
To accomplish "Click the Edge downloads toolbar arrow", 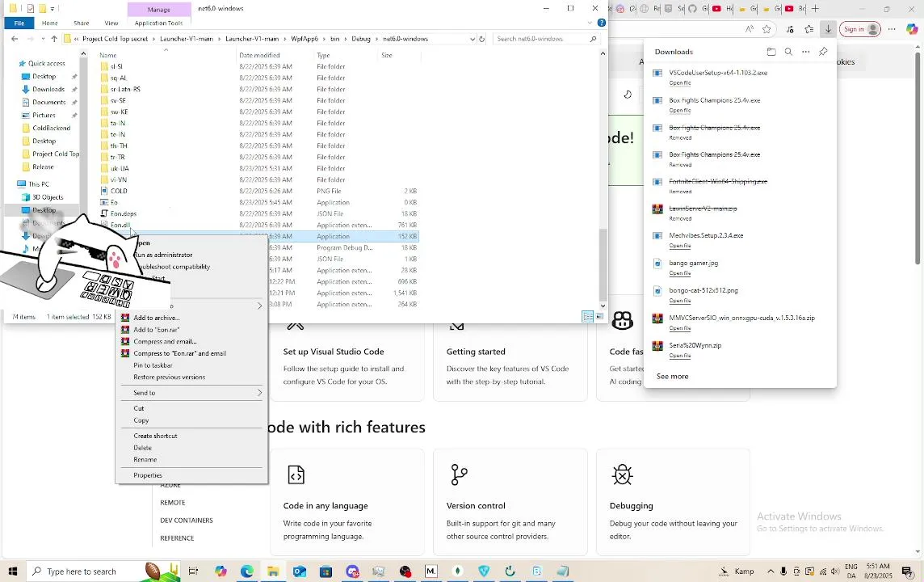I will point(828,29).
